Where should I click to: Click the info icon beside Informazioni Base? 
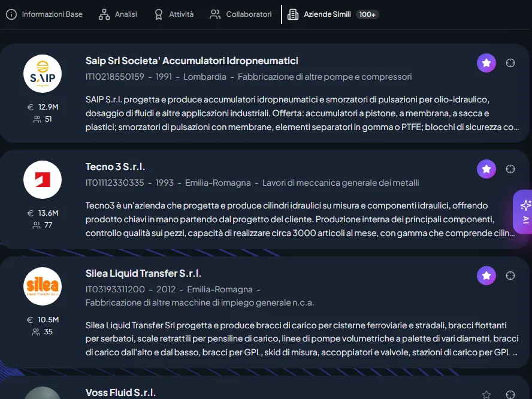coord(11,14)
